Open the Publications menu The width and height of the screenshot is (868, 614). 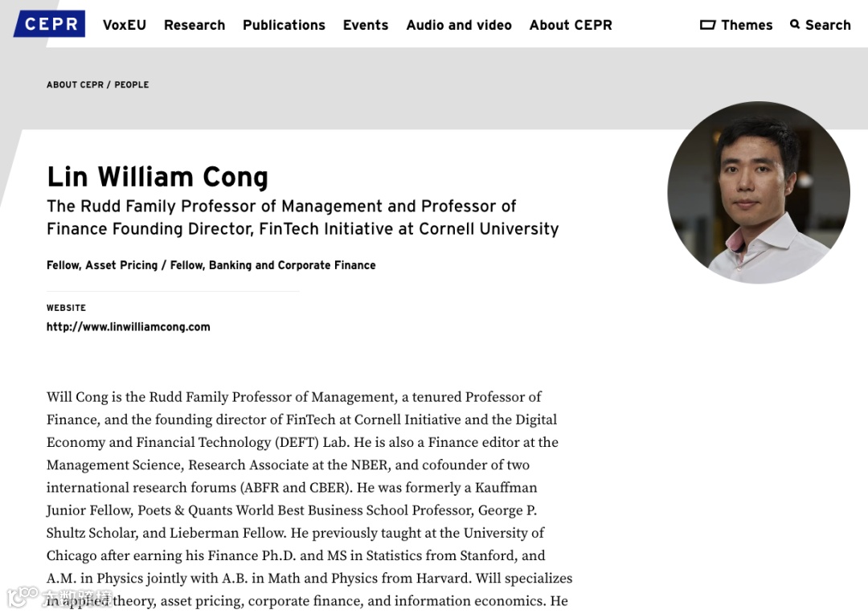[284, 26]
